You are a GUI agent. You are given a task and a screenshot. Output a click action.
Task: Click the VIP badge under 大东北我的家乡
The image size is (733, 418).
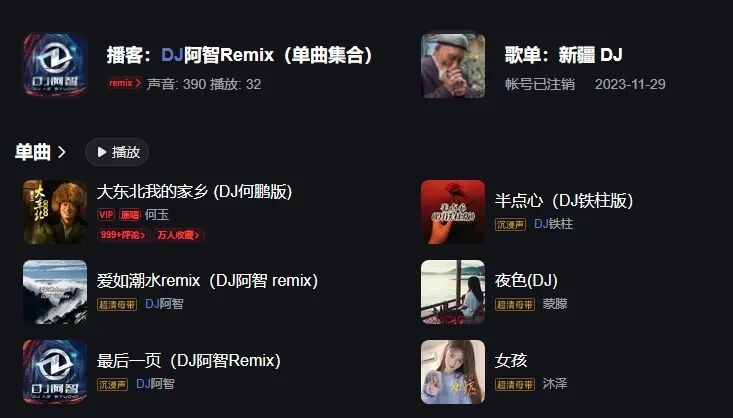click(x=106, y=215)
